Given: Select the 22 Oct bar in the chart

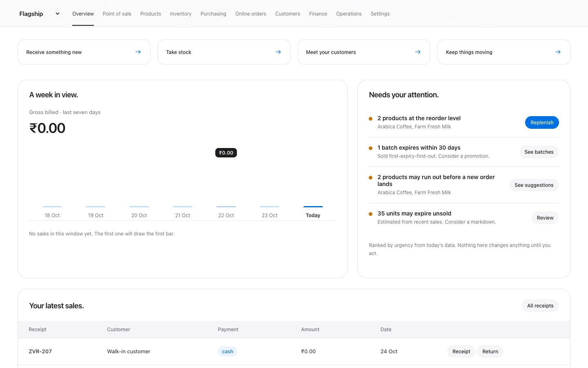Looking at the screenshot, I should (x=226, y=207).
